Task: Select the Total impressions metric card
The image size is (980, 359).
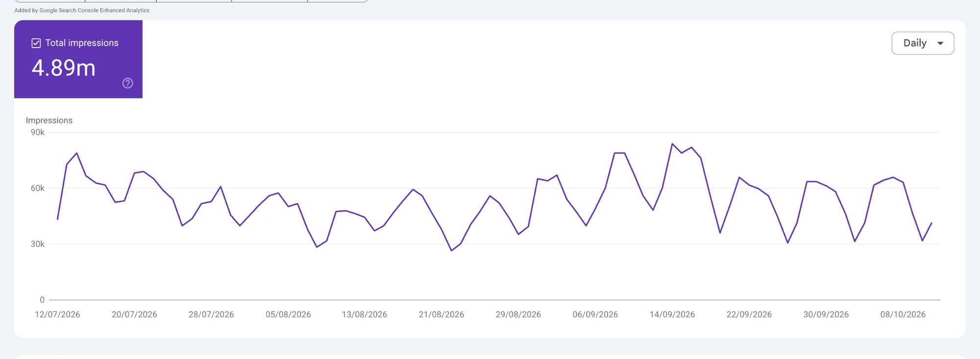Action: [x=78, y=59]
